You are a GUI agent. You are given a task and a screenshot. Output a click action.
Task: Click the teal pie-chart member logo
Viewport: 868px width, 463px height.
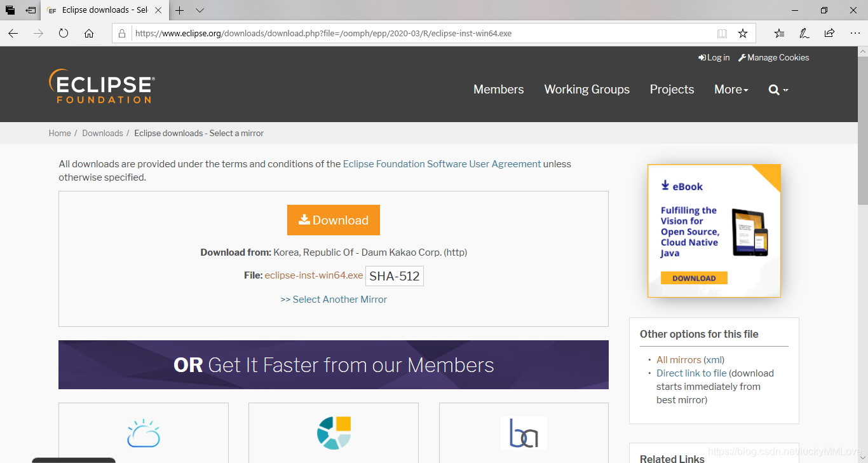tap(334, 433)
